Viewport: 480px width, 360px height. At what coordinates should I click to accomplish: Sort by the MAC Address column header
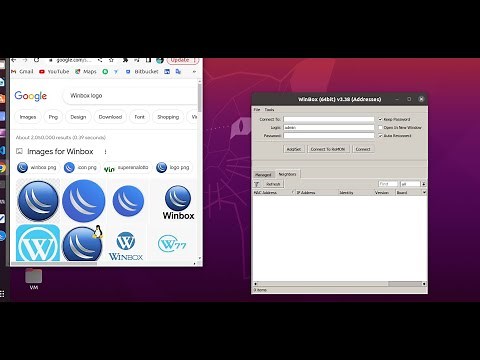pyautogui.click(x=273, y=192)
